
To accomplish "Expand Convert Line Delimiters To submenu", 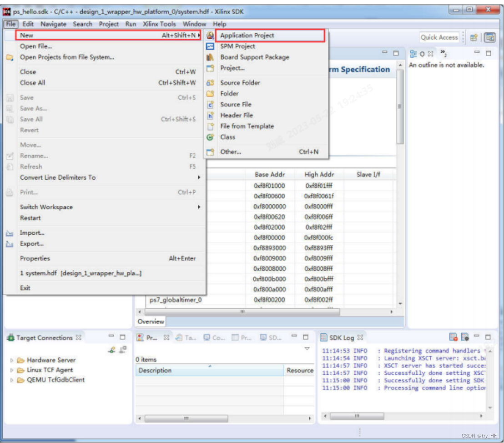I will (x=199, y=177).
